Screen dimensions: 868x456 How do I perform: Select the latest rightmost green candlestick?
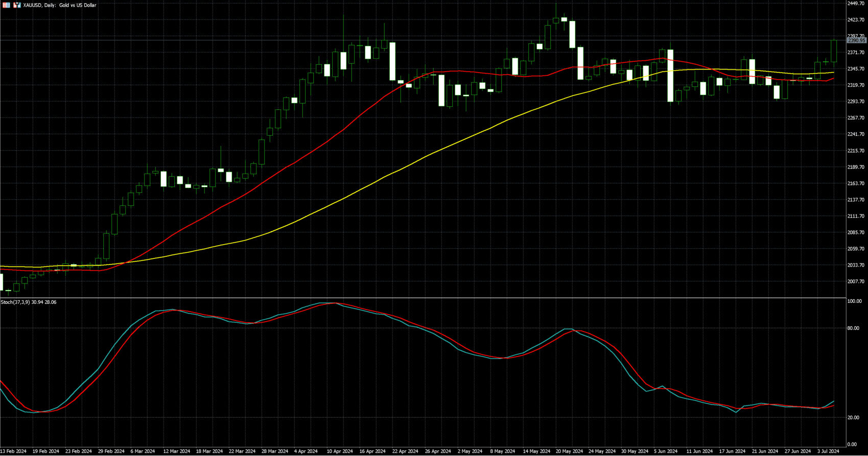click(834, 51)
